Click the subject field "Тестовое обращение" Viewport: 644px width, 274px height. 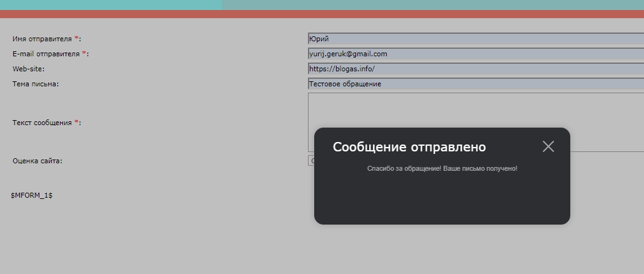point(475,84)
